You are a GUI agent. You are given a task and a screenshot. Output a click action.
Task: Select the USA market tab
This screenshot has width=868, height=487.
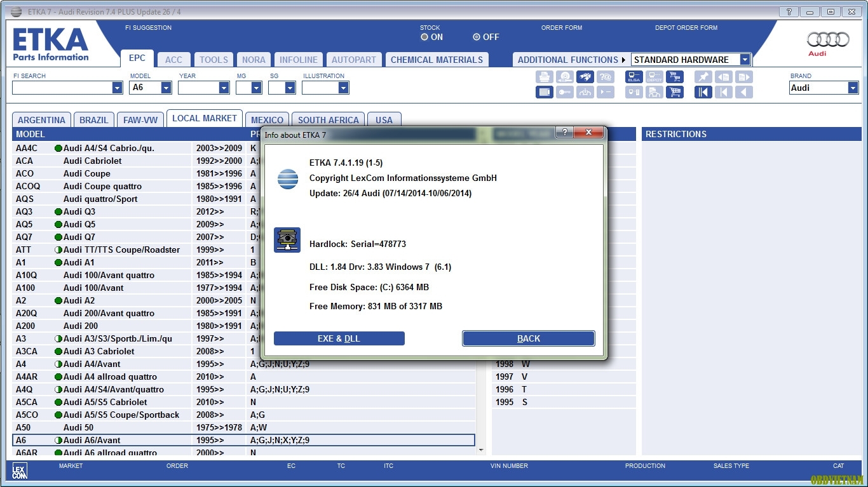[384, 120]
